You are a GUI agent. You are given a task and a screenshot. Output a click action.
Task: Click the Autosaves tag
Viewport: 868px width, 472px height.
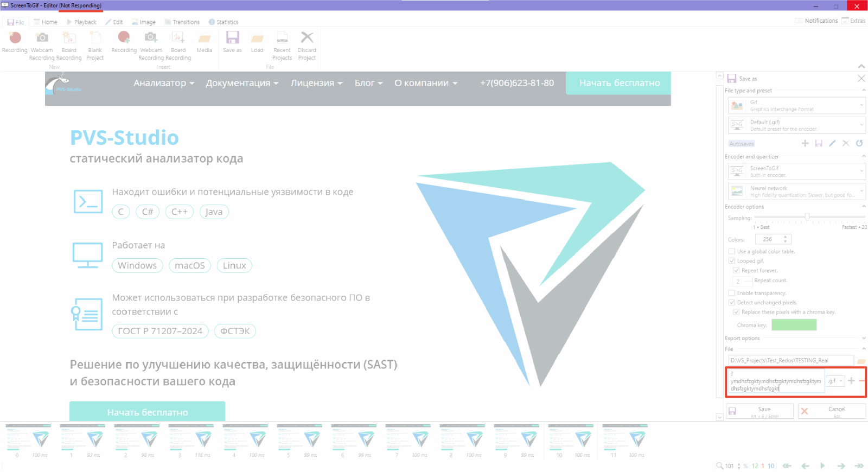pyautogui.click(x=742, y=144)
